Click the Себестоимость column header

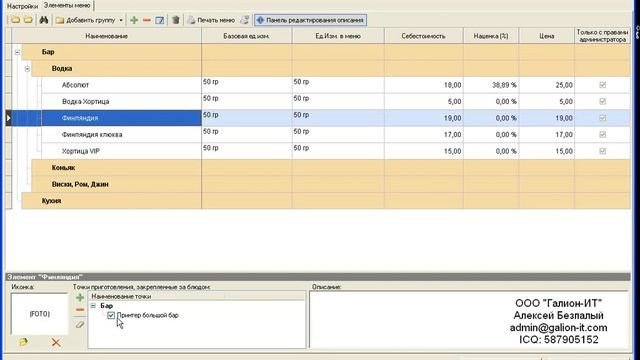[424, 36]
